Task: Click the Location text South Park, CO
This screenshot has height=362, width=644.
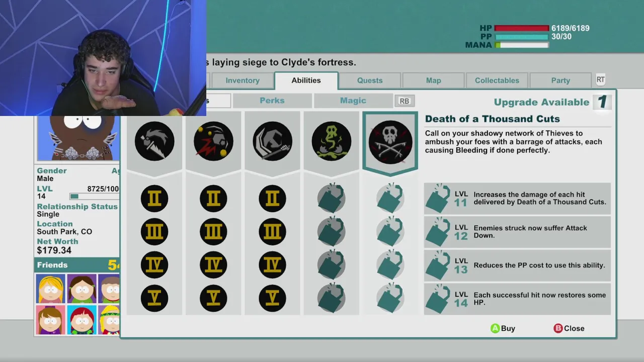Action: [64, 232]
